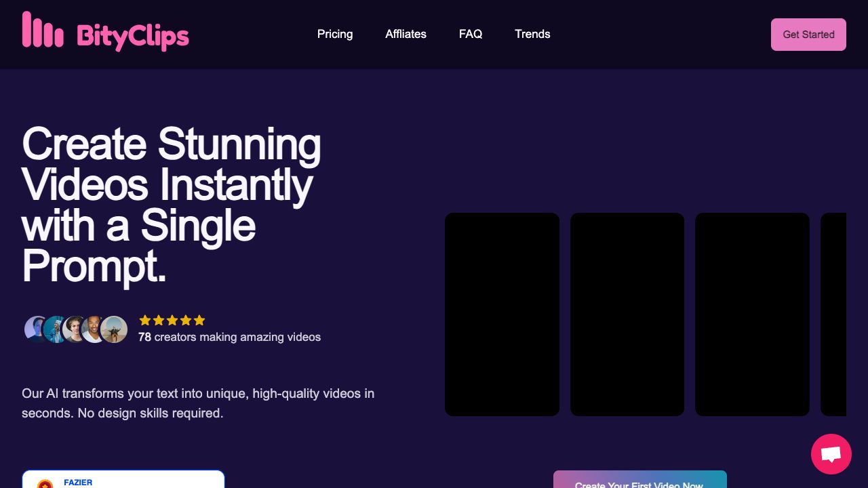Screen dimensions: 868x488
Task: Click the leftmost creator avatar
Action: 34,329
